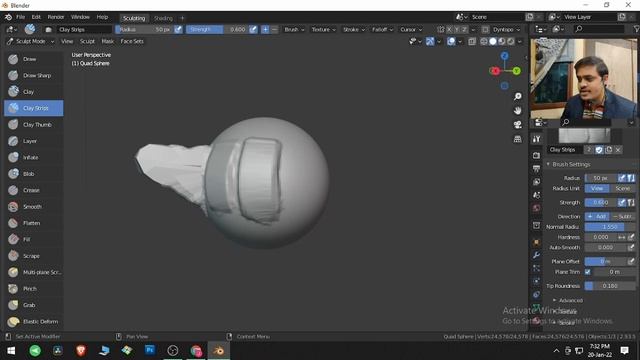The image size is (640, 360).
Task: Click Direction Subtract button in Brush Settings
Action: coord(622,216)
